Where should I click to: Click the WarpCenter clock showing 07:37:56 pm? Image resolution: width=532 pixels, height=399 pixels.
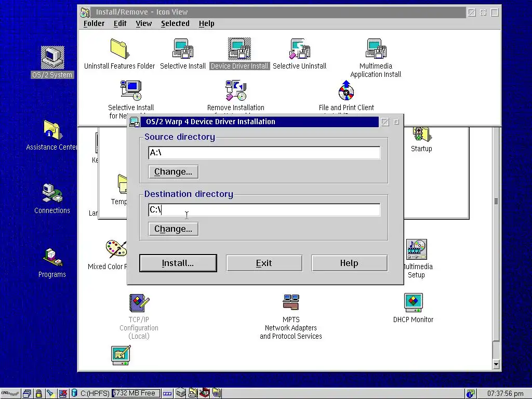(505, 394)
